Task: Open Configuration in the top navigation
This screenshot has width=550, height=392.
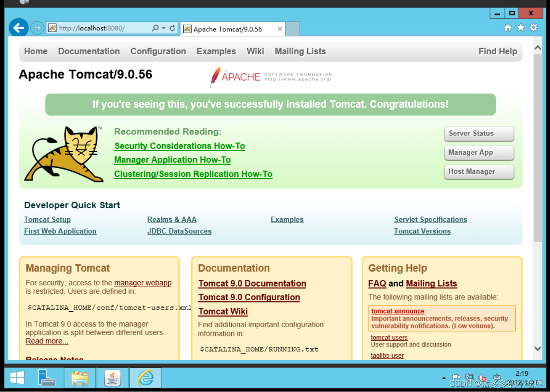Action: point(158,51)
